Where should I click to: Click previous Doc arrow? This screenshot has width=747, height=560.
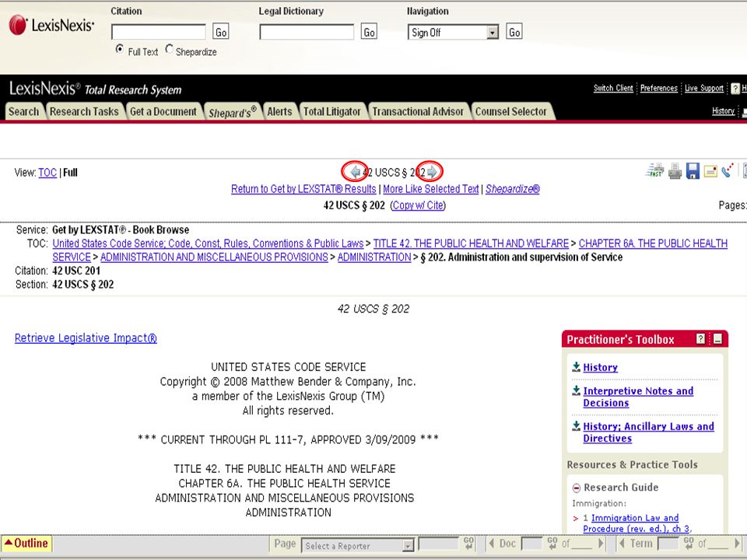click(x=492, y=544)
